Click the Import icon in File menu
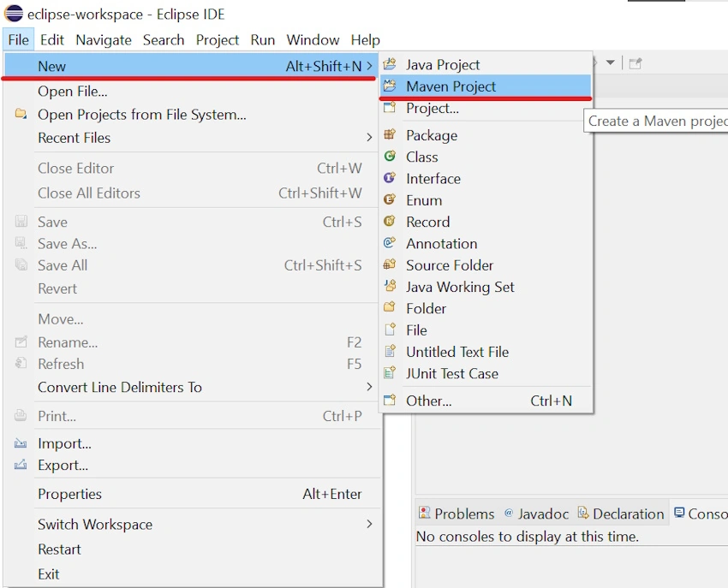728x588 pixels. point(21,443)
